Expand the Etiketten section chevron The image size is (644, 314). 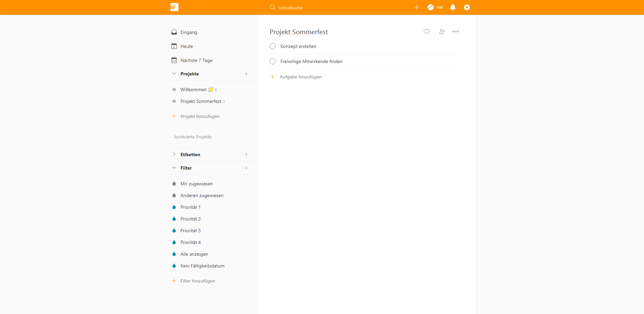point(174,154)
